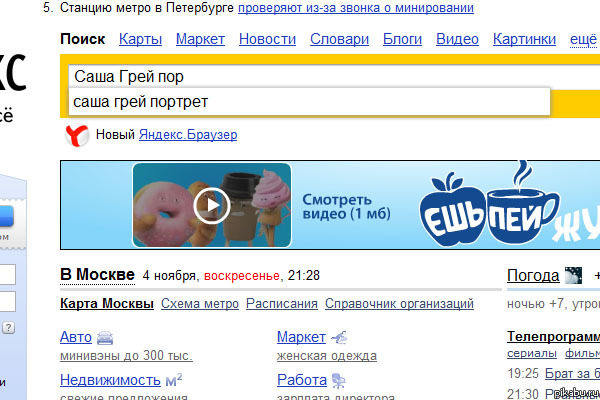Change city via В Москве link
This screenshot has height=400, width=600.
(97, 275)
